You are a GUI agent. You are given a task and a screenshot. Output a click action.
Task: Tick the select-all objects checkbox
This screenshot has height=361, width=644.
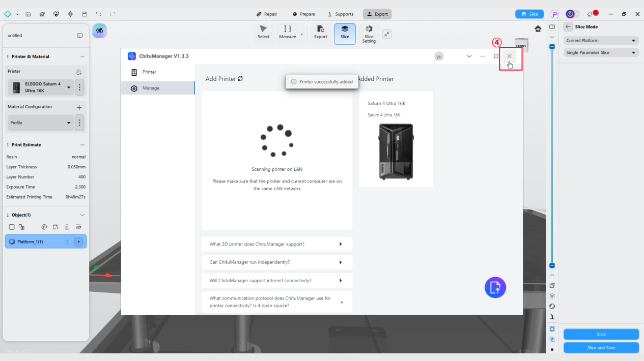12,226
